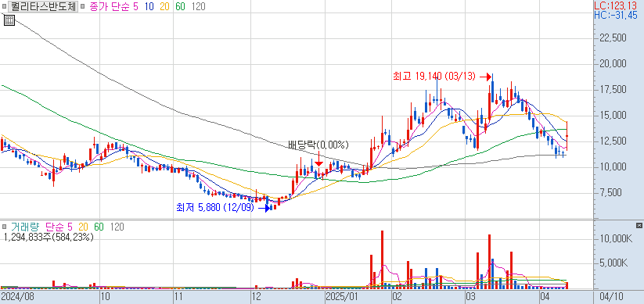Select the green 60-day price moving average

180,6
